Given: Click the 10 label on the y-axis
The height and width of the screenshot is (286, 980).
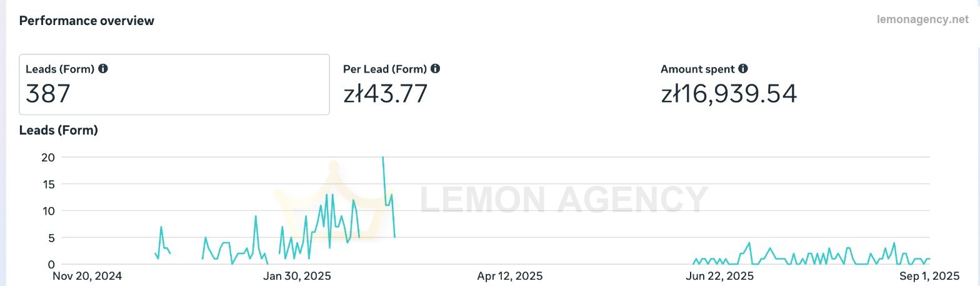Looking at the screenshot, I should tap(49, 211).
